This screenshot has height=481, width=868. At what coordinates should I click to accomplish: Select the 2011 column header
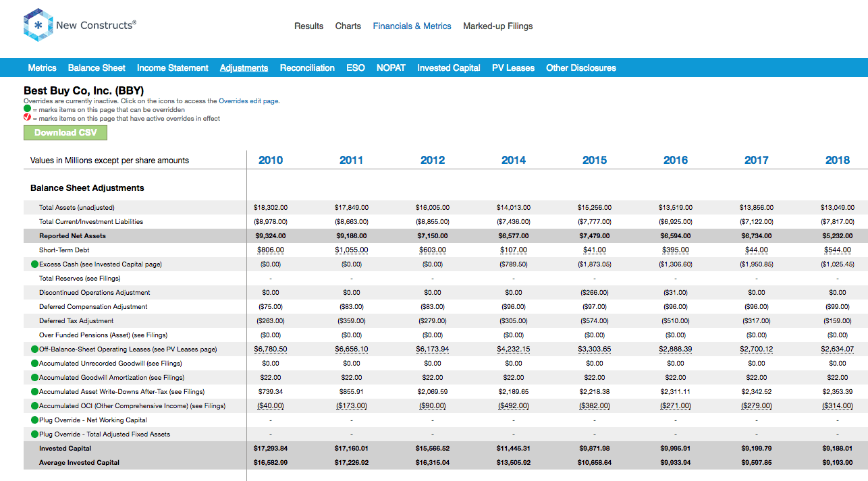pos(352,161)
